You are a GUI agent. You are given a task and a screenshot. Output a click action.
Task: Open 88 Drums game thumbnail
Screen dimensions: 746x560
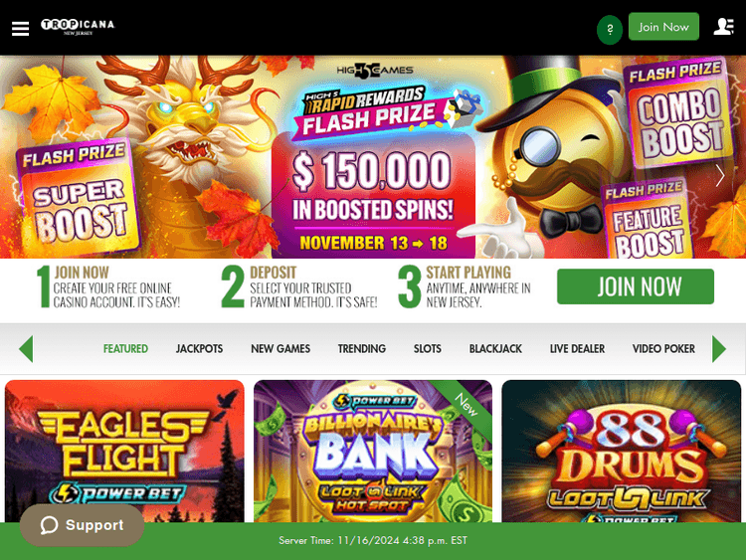click(622, 451)
